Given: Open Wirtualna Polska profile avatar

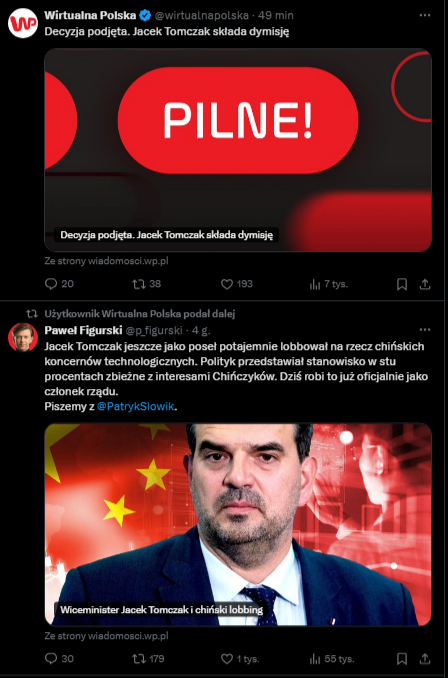Looking at the screenshot, I should pyautogui.click(x=23, y=23).
